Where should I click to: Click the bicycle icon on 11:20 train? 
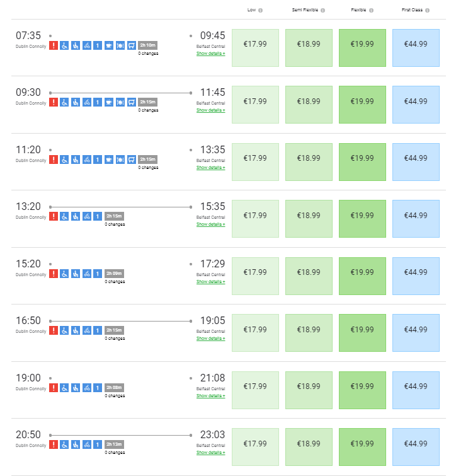pyautogui.click(x=86, y=160)
